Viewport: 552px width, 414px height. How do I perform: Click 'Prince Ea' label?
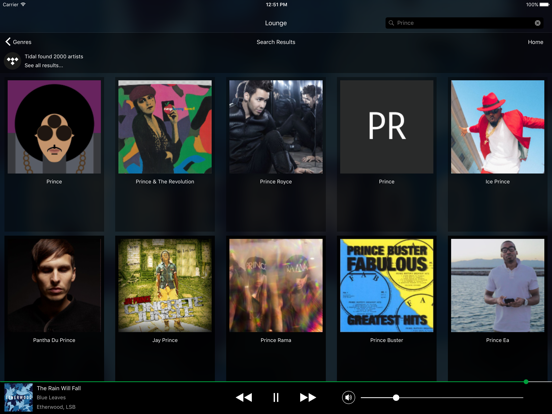(x=497, y=340)
